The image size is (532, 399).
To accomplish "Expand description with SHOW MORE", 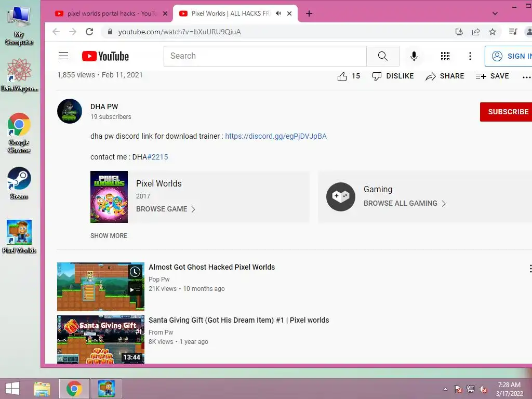I will tap(109, 236).
